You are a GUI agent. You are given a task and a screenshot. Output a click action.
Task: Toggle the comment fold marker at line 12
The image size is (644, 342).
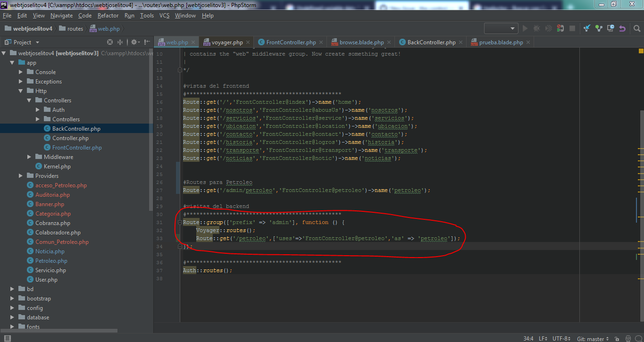(x=180, y=70)
